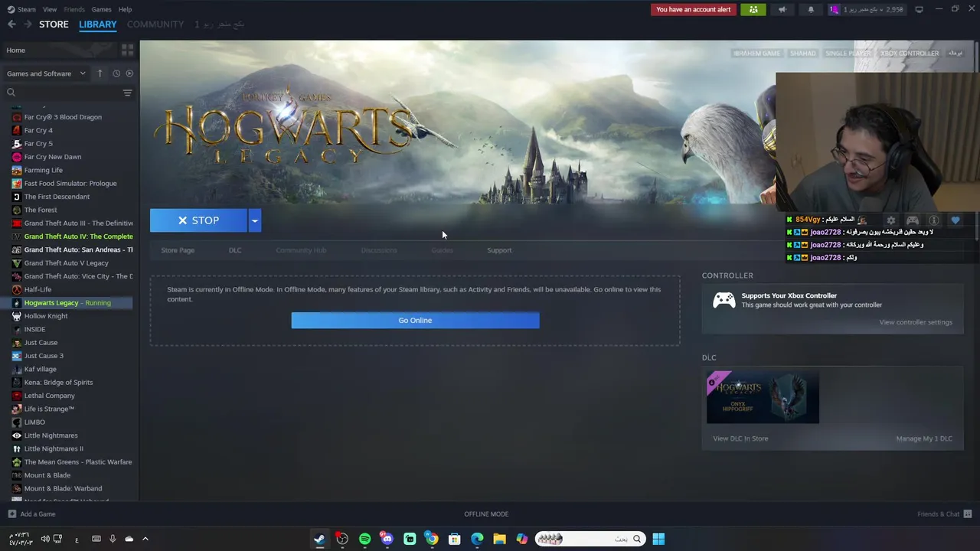Click the STOP game button
Screen dimensions: 980x551
[198, 220]
